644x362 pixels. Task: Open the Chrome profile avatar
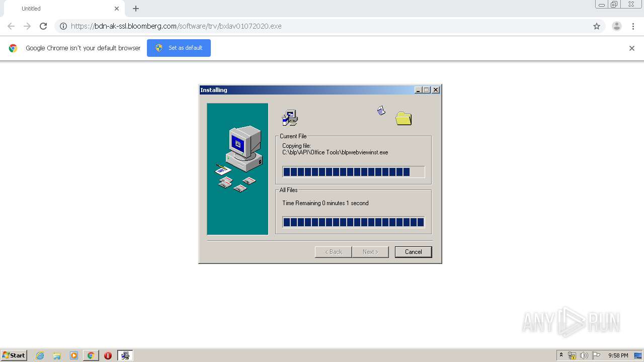point(617,26)
